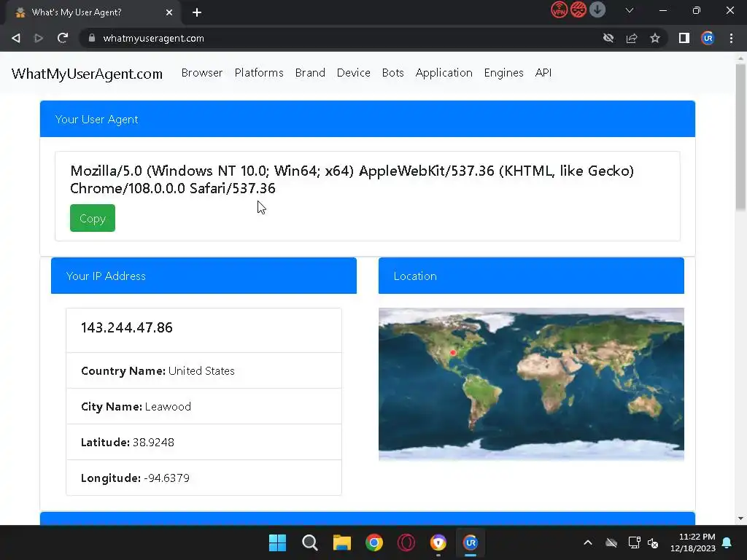
Task: Click the red VPN shield icon
Action: 560,10
